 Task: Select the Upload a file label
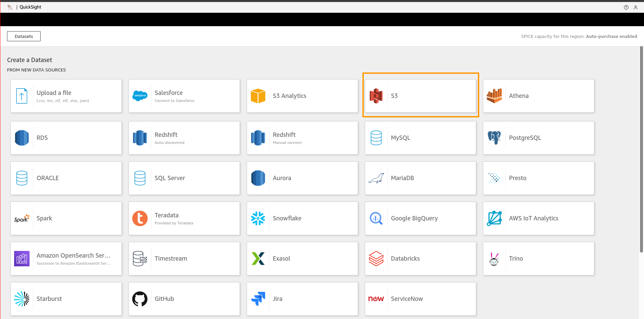(54, 93)
